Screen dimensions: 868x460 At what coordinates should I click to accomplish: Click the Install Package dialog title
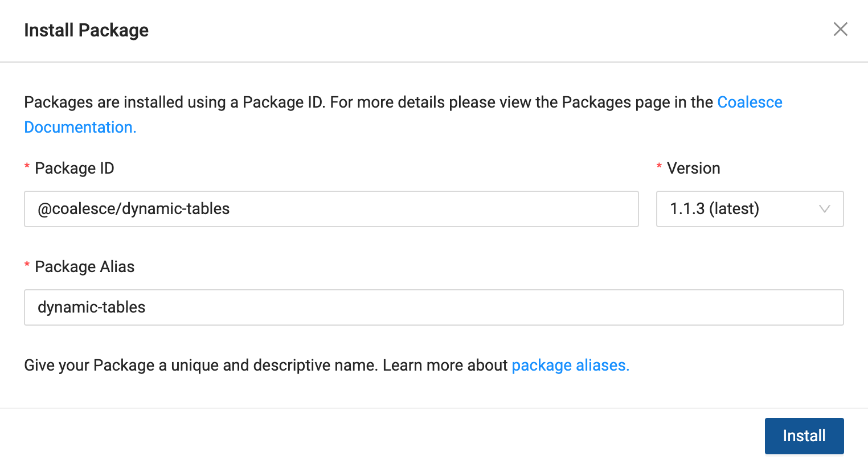pos(87,30)
